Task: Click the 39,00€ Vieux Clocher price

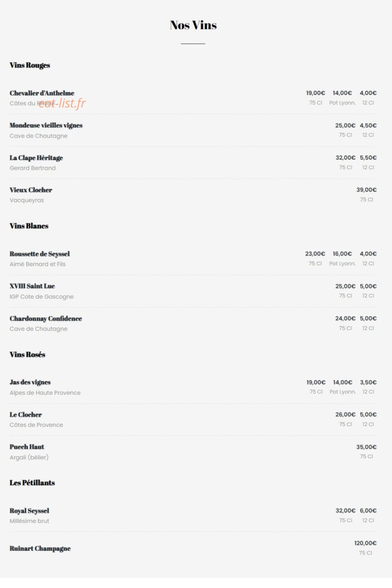Action: click(366, 190)
